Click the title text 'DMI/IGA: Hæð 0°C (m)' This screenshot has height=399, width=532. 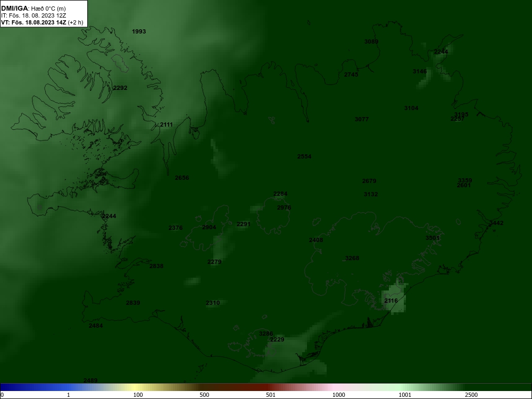pos(33,9)
